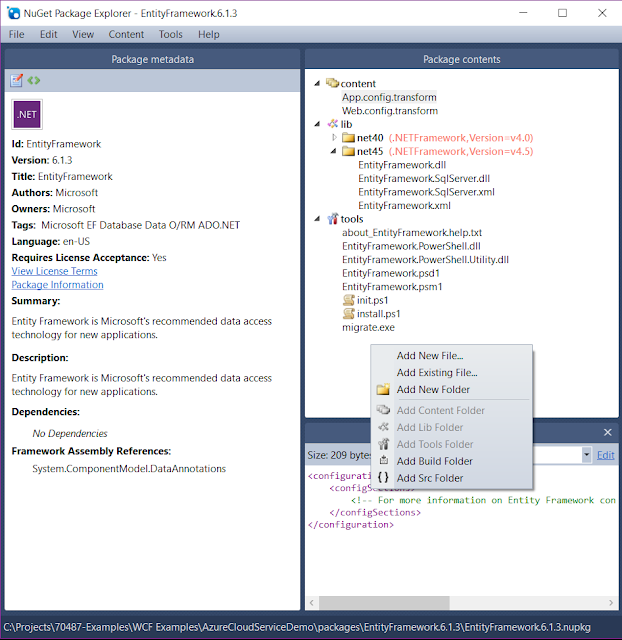Open the Content menu

coord(126,34)
